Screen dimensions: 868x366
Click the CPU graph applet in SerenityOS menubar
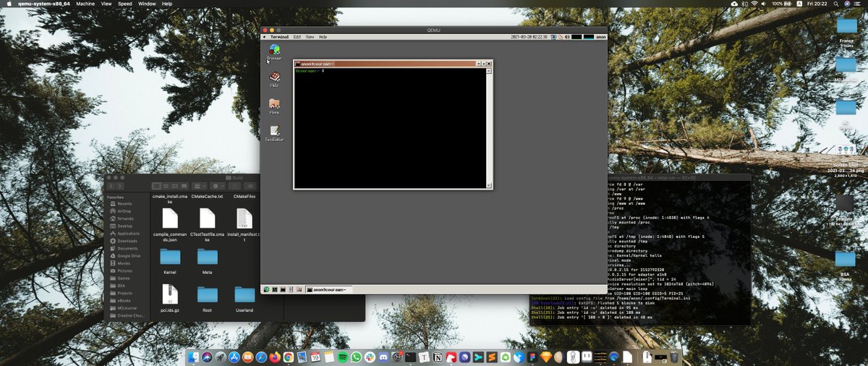coord(576,36)
